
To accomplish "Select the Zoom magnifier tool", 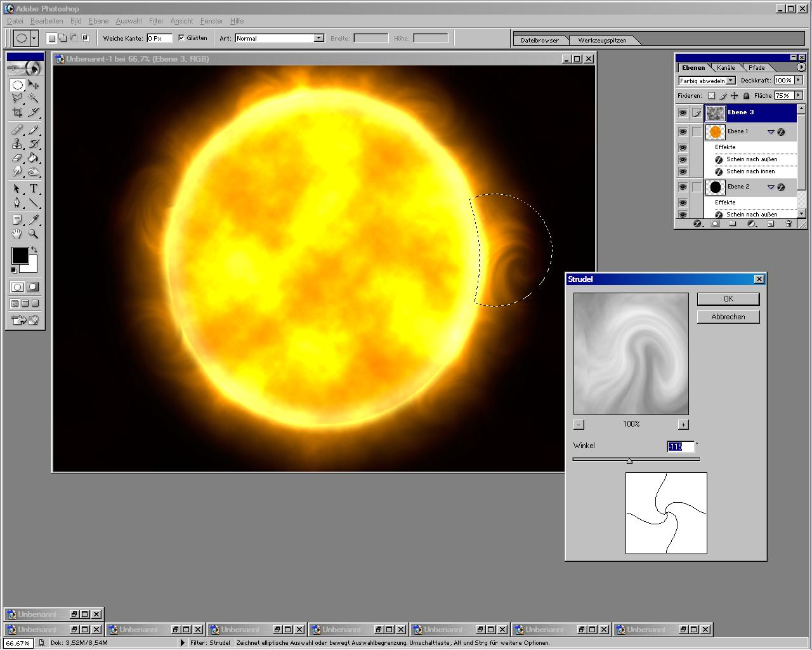I will [x=34, y=234].
